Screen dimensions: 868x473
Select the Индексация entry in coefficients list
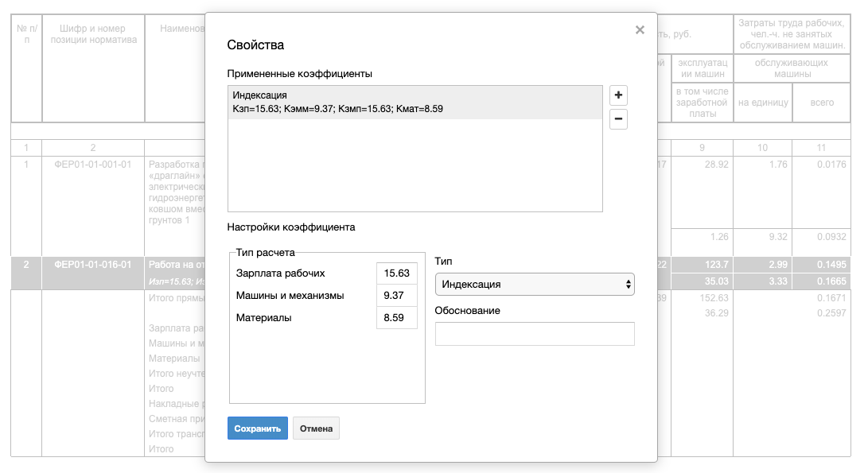pos(415,103)
